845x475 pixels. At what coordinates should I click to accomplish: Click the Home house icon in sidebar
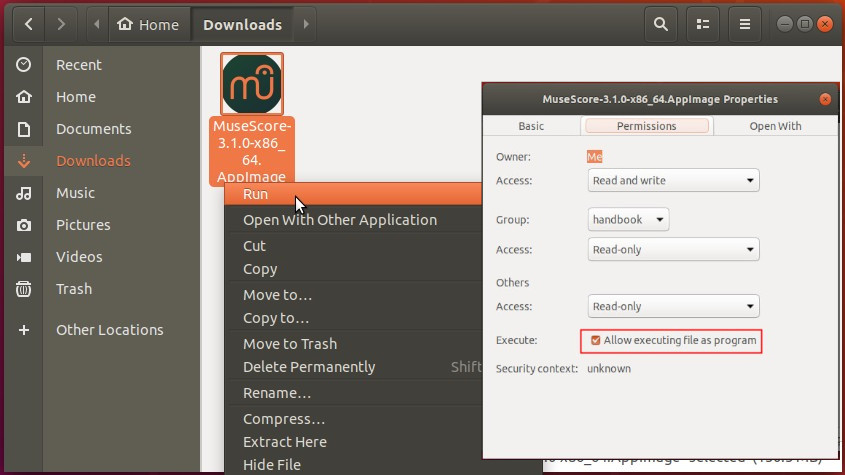point(24,97)
